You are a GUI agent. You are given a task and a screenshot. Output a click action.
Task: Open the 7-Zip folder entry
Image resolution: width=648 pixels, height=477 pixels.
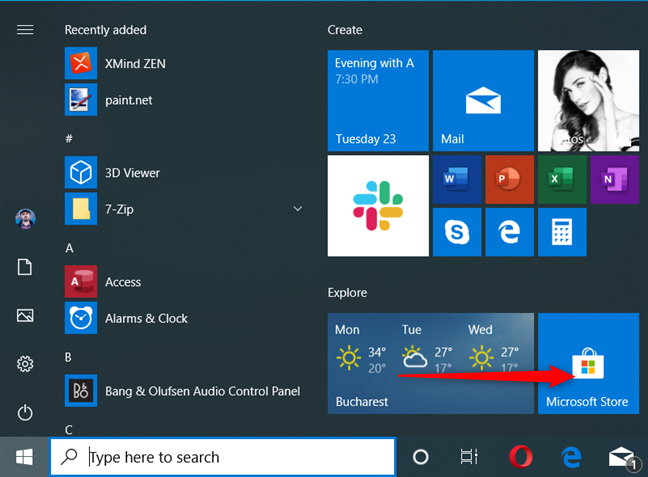pos(184,209)
